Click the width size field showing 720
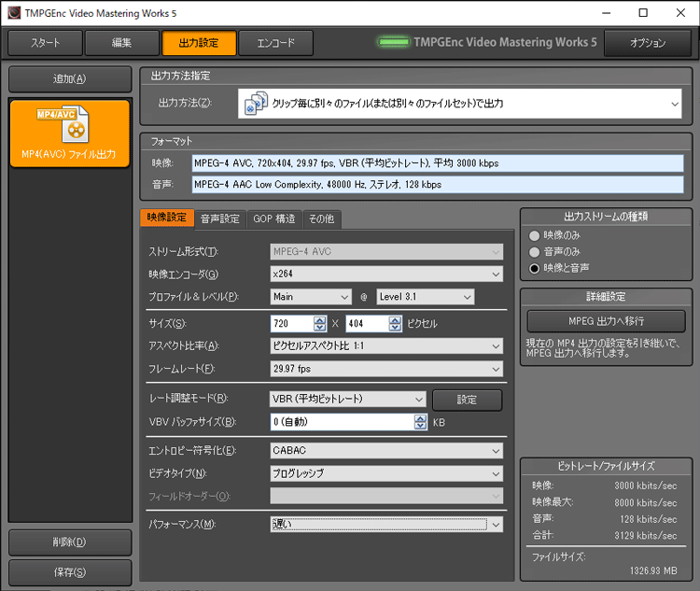Image resolution: width=700 pixels, height=591 pixels. (291, 324)
